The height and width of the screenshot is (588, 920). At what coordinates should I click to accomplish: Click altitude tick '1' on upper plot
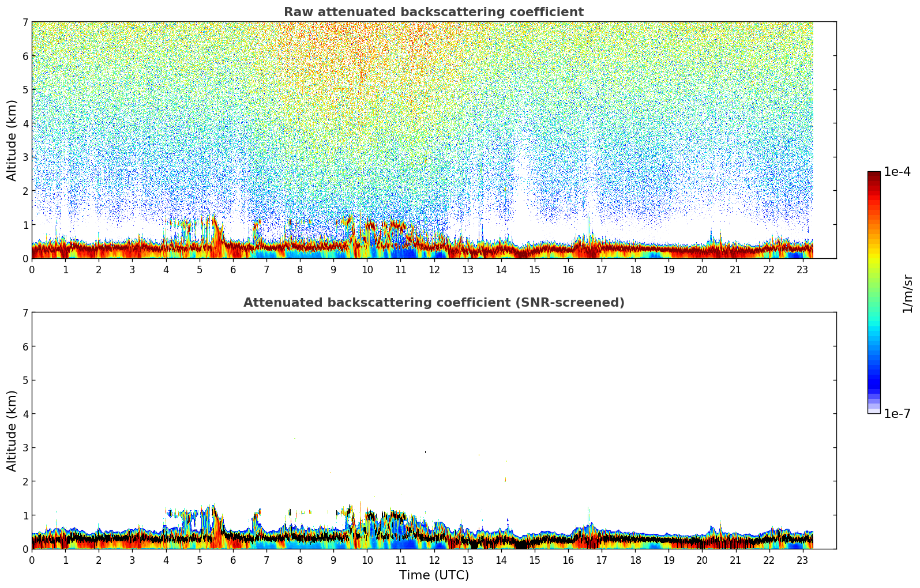(x=25, y=225)
